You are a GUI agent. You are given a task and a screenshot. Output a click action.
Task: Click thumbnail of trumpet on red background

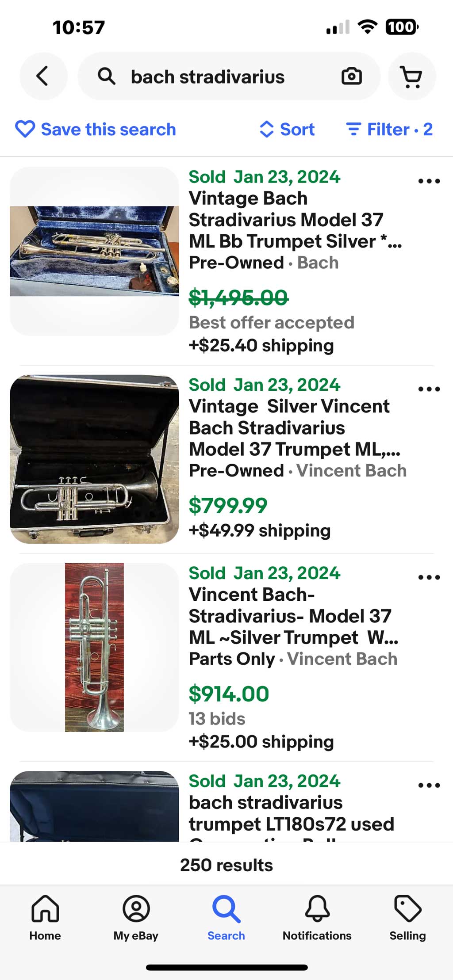pyautogui.click(x=94, y=647)
